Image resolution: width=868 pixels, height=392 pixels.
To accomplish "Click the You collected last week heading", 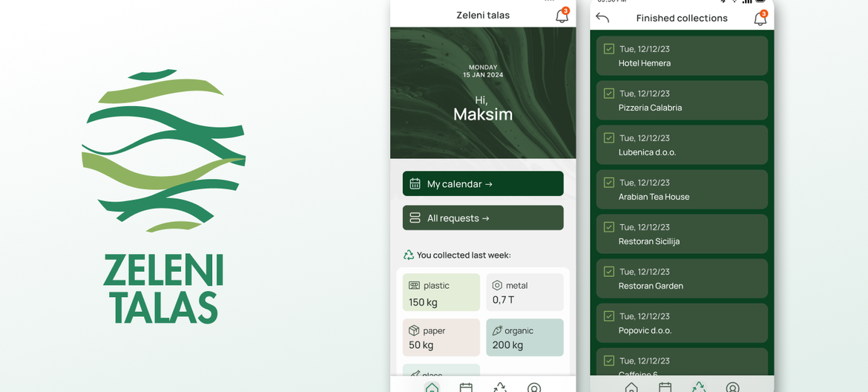I will coord(464,255).
